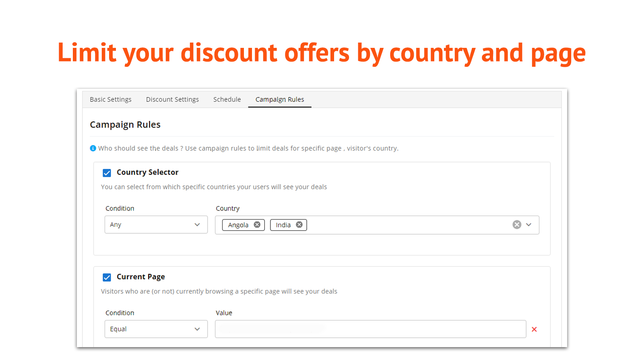Screen dimensions: 644x362
Task: Click the Current Page Value input field
Action: (x=370, y=329)
